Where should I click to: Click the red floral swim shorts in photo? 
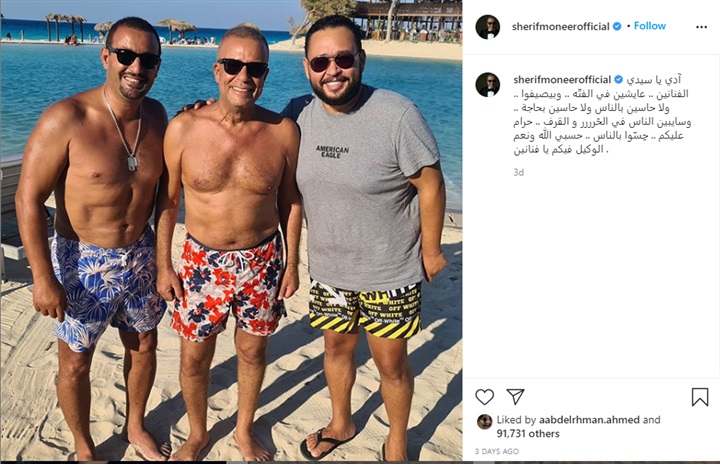(x=228, y=285)
